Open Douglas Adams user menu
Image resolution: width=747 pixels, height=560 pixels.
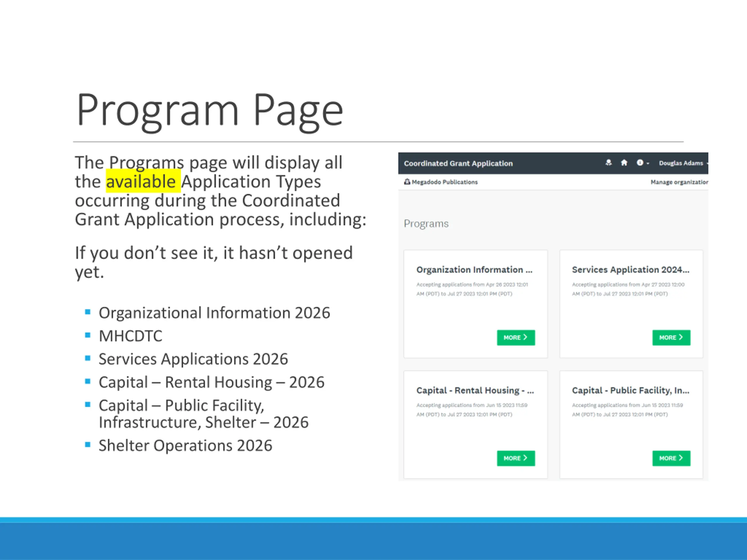pos(683,163)
